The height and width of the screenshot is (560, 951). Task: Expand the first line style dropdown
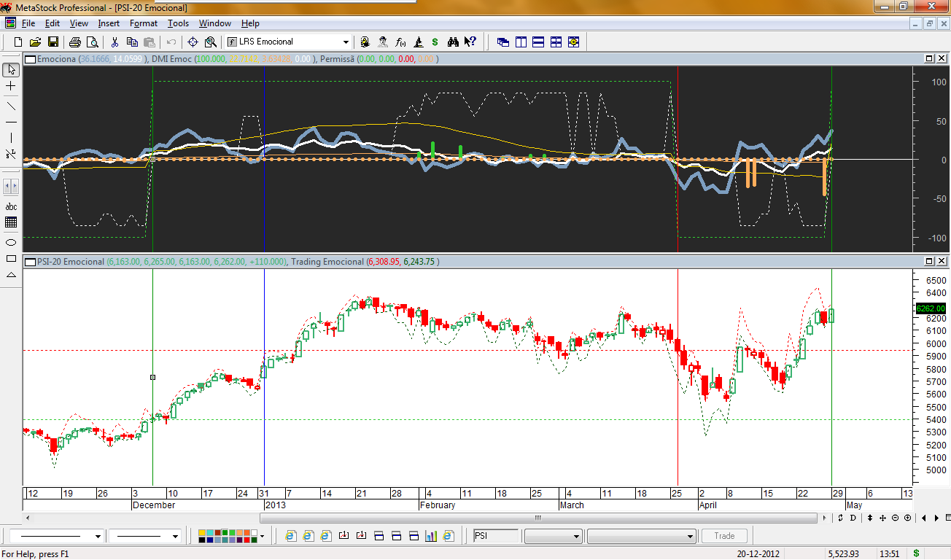(x=98, y=536)
